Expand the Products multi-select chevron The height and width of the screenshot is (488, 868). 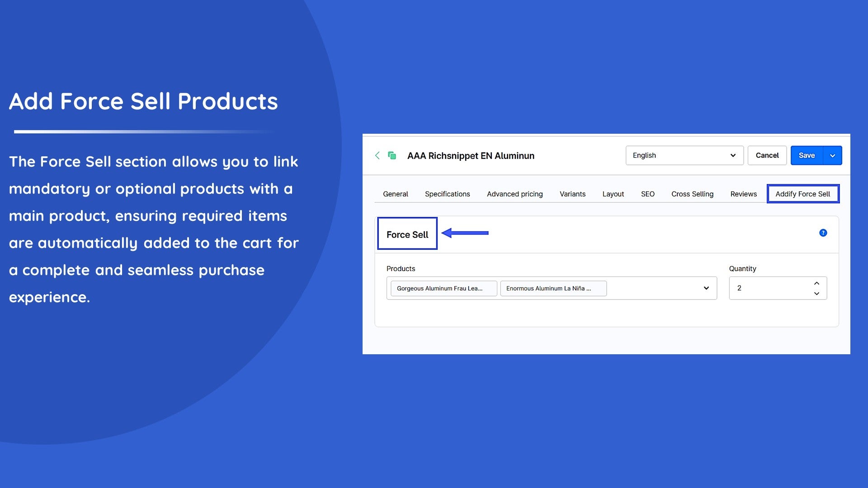point(706,288)
